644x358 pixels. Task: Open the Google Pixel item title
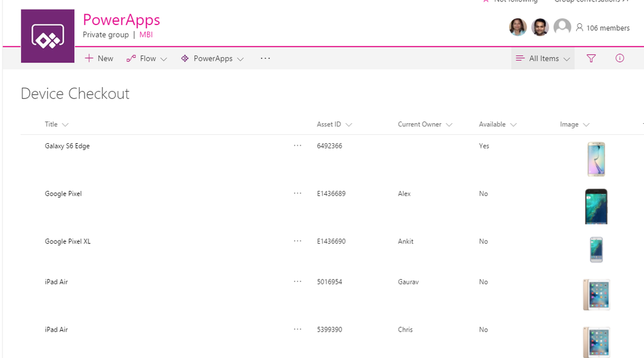click(x=63, y=194)
